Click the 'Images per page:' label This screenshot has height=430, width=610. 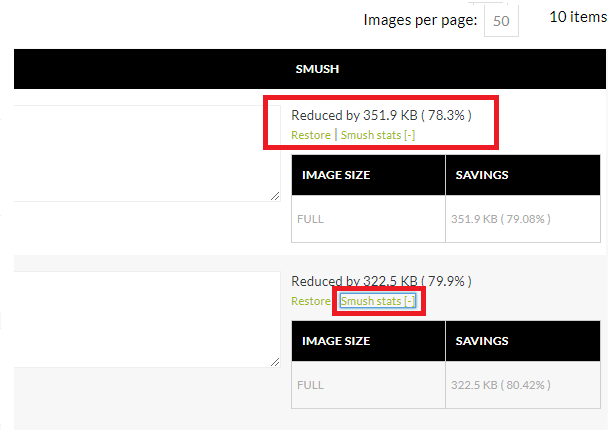click(420, 20)
